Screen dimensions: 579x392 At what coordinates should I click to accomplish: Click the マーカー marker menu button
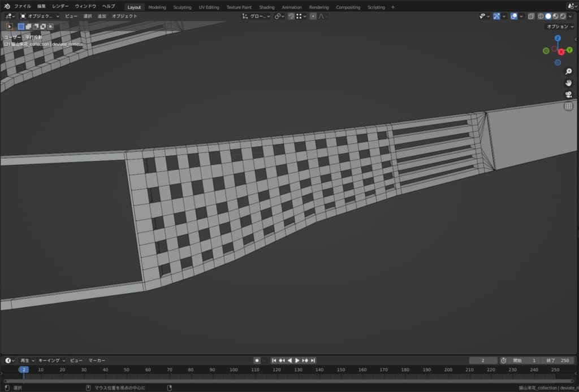click(97, 360)
